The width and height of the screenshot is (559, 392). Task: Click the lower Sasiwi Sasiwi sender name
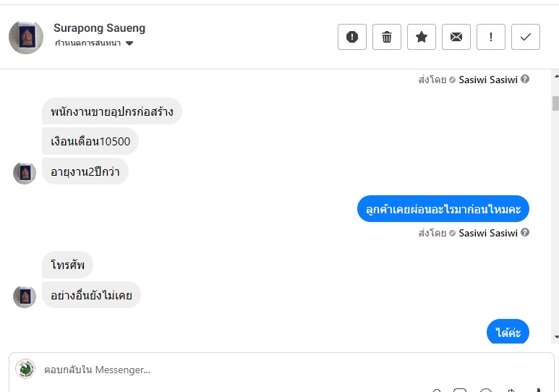(x=488, y=233)
